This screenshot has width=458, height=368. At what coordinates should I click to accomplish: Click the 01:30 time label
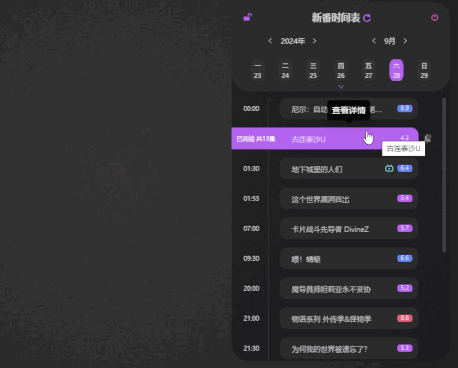(x=251, y=169)
